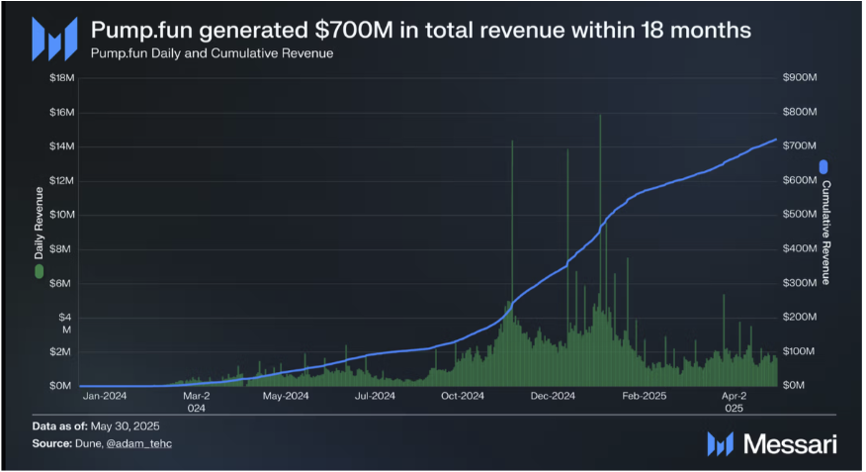Click the $200M right axis value
The image size is (866, 472).
tap(799, 317)
